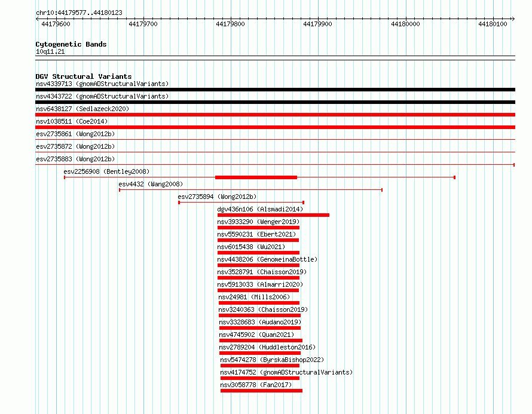
Task: Click ruler position 44179900
Action: point(317,24)
